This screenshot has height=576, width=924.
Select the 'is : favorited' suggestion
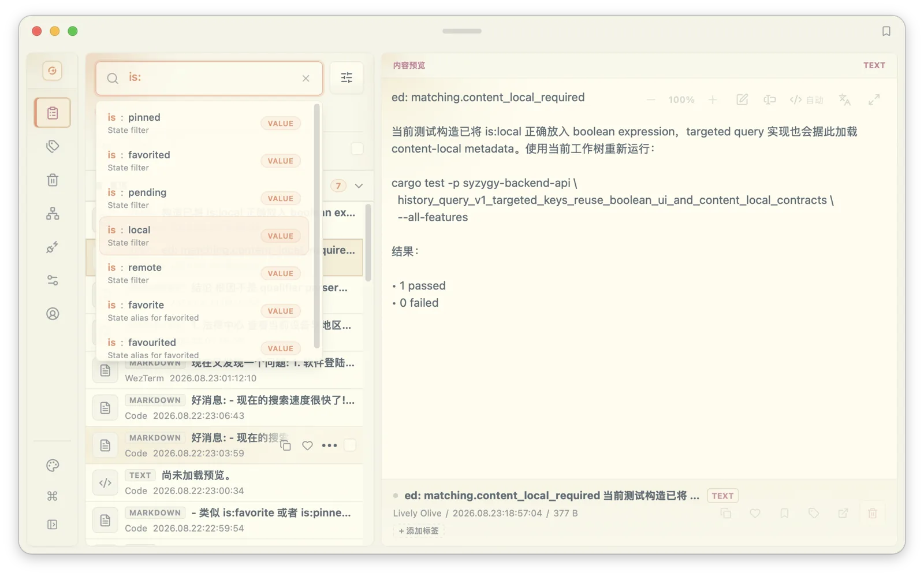(204, 161)
